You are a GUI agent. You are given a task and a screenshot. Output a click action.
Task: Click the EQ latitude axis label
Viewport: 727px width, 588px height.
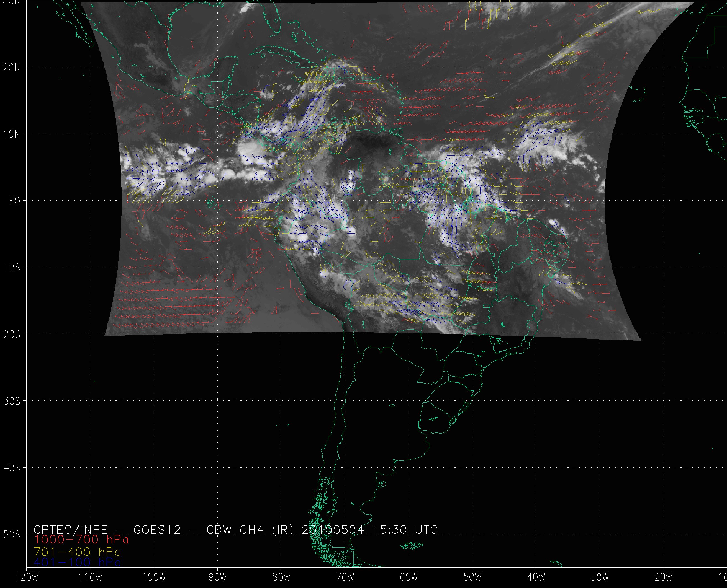(15, 201)
